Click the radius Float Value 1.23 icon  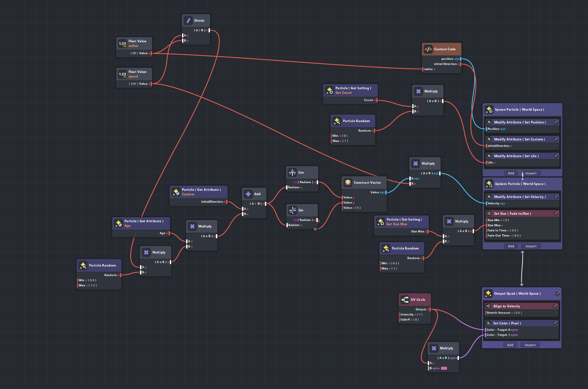[122, 44]
